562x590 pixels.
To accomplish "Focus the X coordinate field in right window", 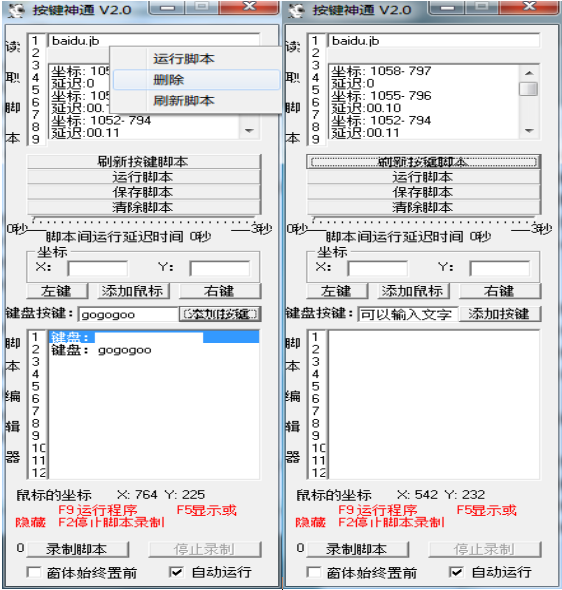I will pyautogui.click(x=378, y=269).
